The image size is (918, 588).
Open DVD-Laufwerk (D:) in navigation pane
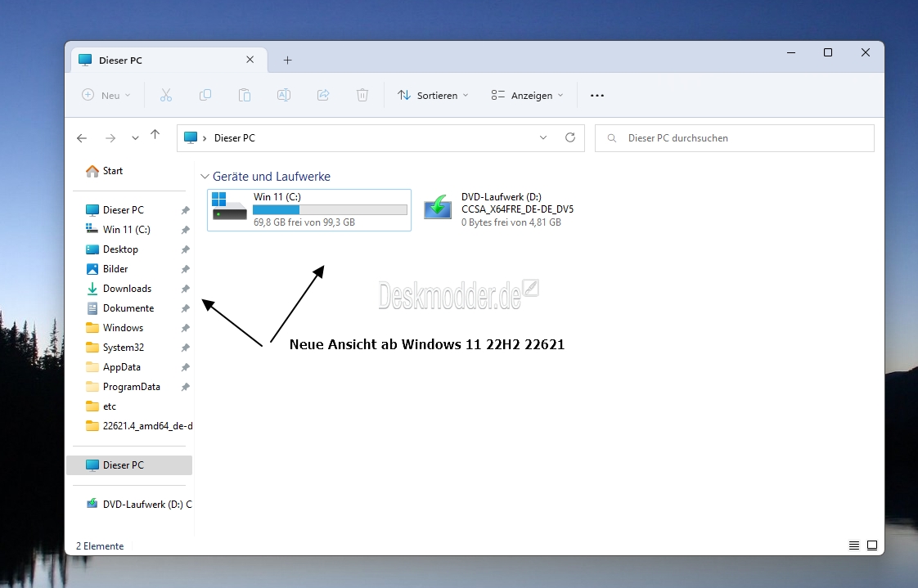click(139, 505)
